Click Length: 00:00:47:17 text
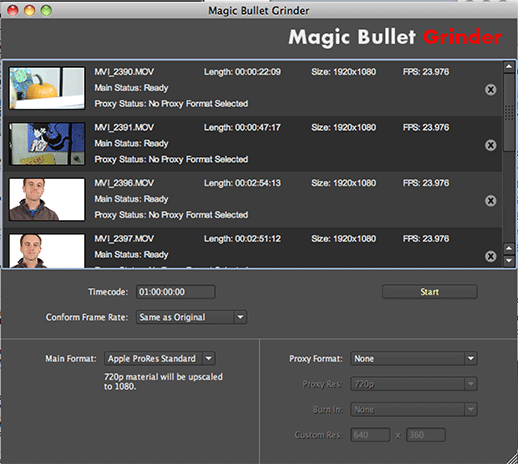518x464 pixels. click(242, 128)
